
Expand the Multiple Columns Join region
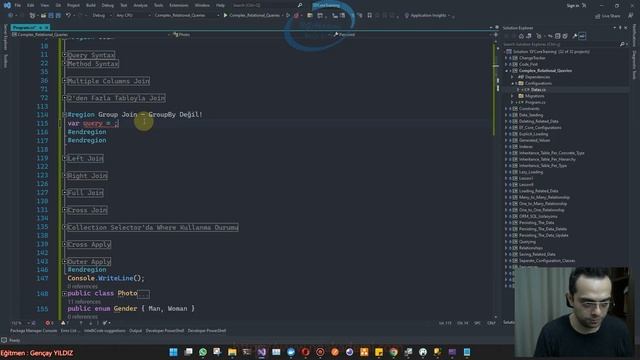point(64,81)
